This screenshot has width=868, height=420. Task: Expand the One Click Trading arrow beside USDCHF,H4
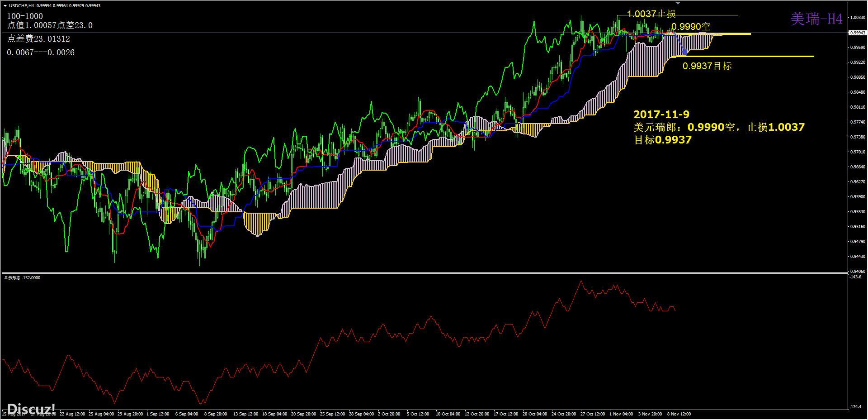(5, 5)
